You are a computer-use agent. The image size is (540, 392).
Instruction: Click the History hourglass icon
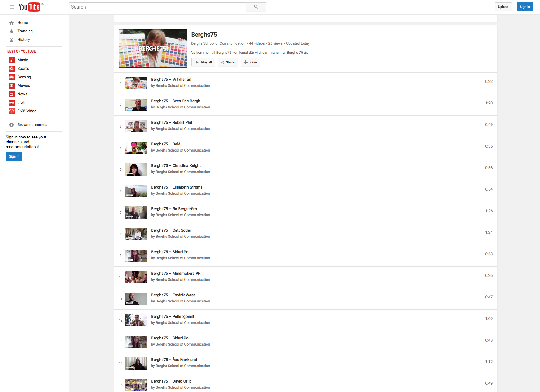pos(12,40)
